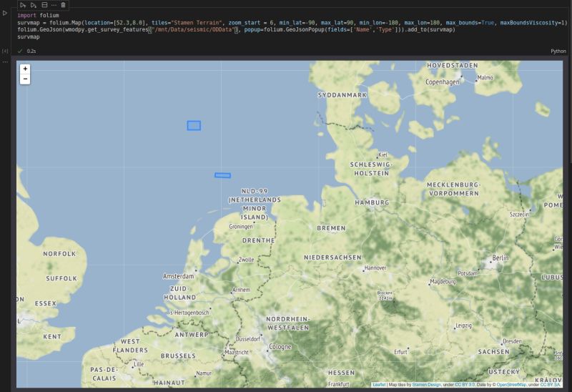Click the "Stamen Terrain" tiles string
Image resolution: width=572 pixels, height=392 pixels.
point(197,23)
